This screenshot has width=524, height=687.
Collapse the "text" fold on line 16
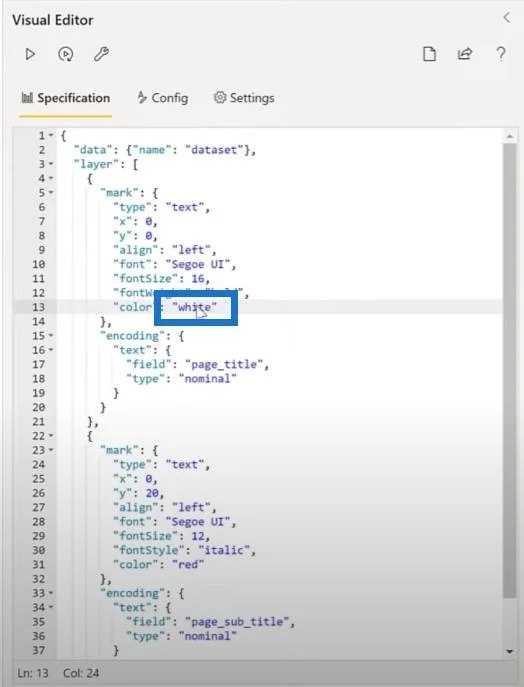[x=51, y=350]
